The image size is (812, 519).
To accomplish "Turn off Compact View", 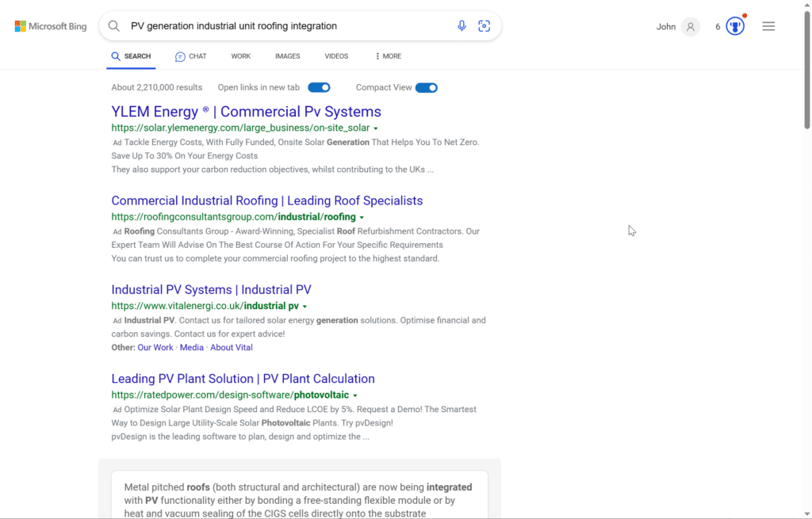I will tap(426, 88).
